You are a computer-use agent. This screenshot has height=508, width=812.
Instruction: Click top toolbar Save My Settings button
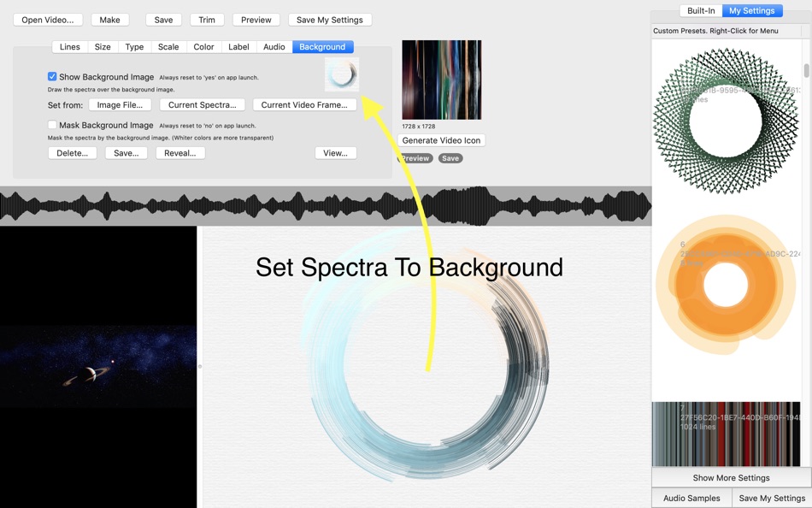pyautogui.click(x=330, y=20)
